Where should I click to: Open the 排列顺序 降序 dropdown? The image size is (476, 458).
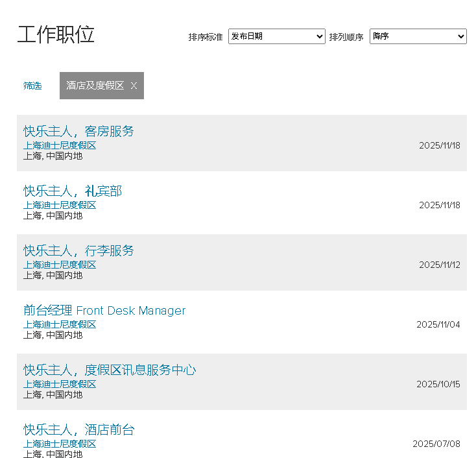[x=418, y=36]
